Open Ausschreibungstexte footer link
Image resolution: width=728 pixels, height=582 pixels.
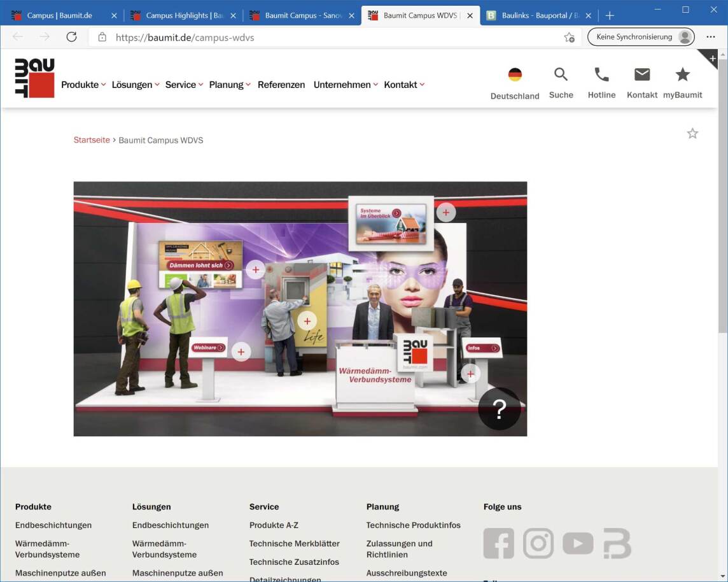[407, 572]
